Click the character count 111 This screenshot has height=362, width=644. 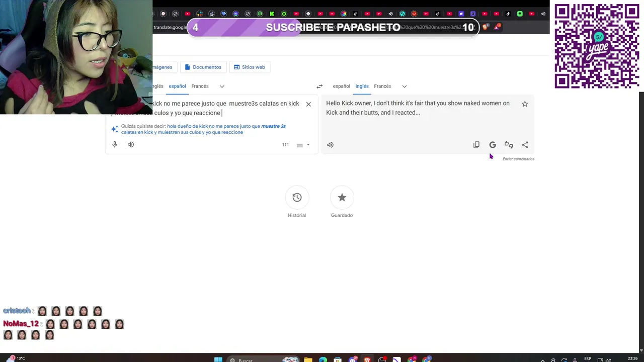(x=285, y=145)
